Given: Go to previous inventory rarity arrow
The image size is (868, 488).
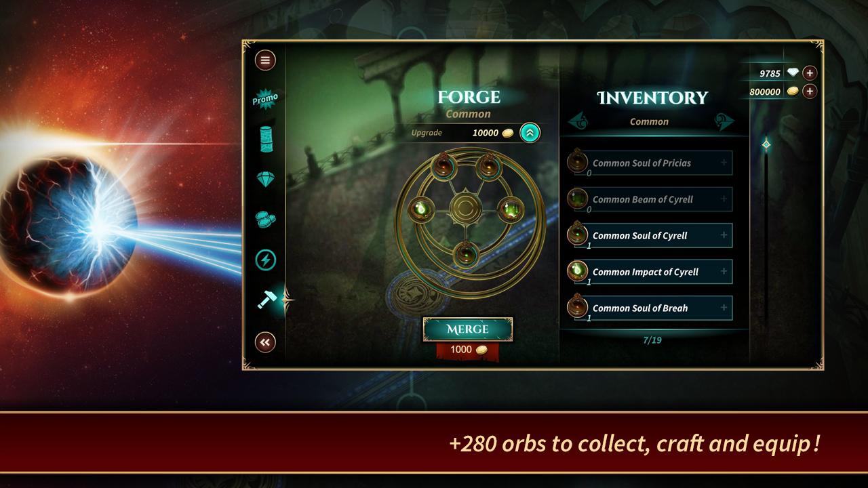Looking at the screenshot, I should coord(578,121).
